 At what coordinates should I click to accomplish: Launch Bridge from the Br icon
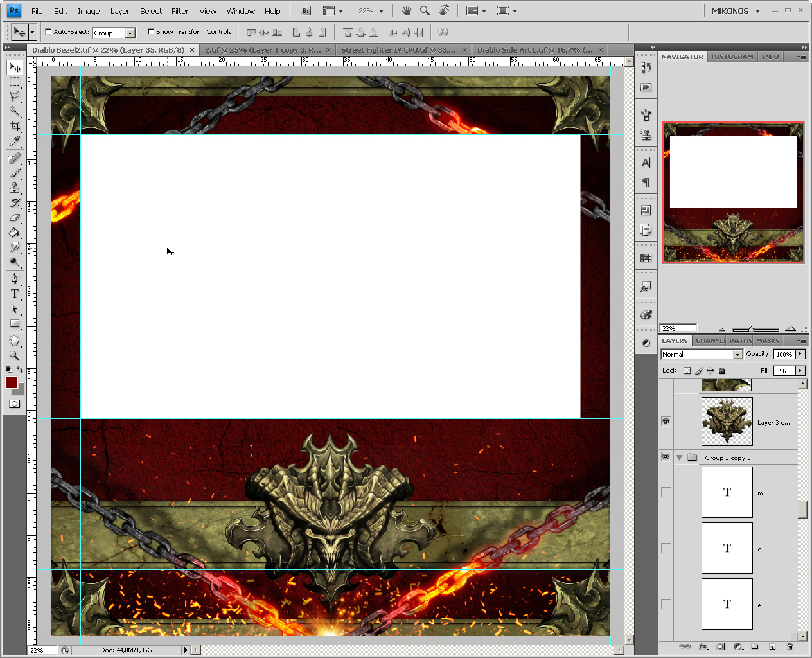[x=306, y=11]
